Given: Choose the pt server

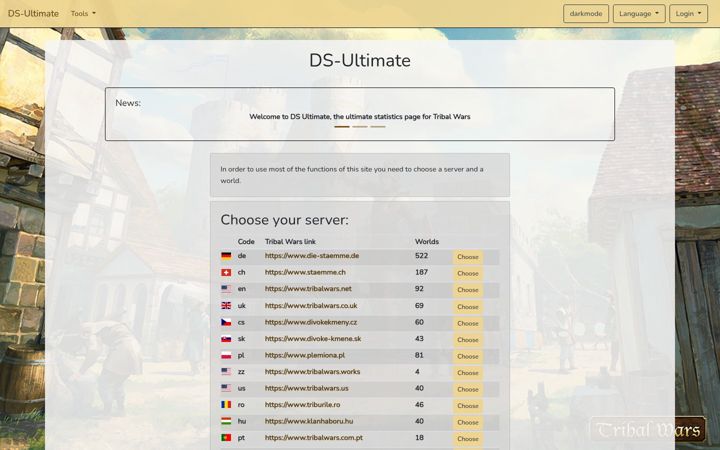Looking at the screenshot, I should coord(468,439).
